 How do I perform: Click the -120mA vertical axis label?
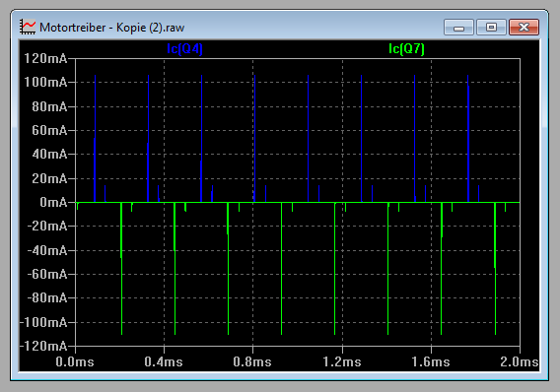click(43, 346)
